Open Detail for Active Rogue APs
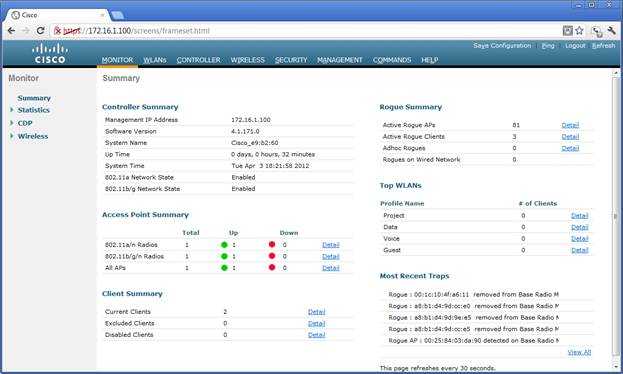Viewport: 623px width, 374px height. [x=570, y=125]
